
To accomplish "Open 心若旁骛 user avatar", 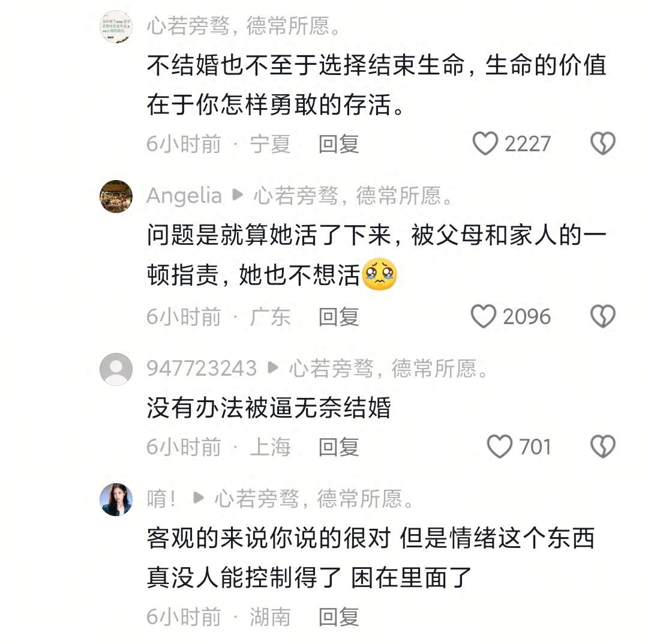I will (116, 26).
